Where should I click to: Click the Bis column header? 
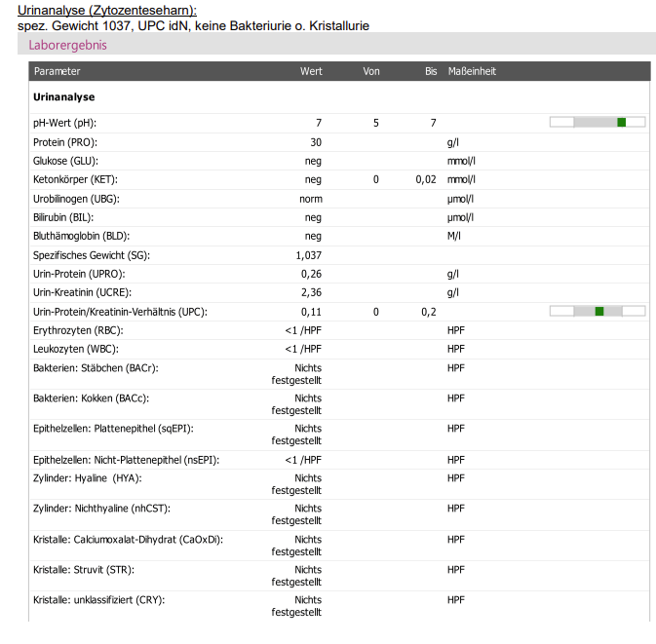(431, 71)
